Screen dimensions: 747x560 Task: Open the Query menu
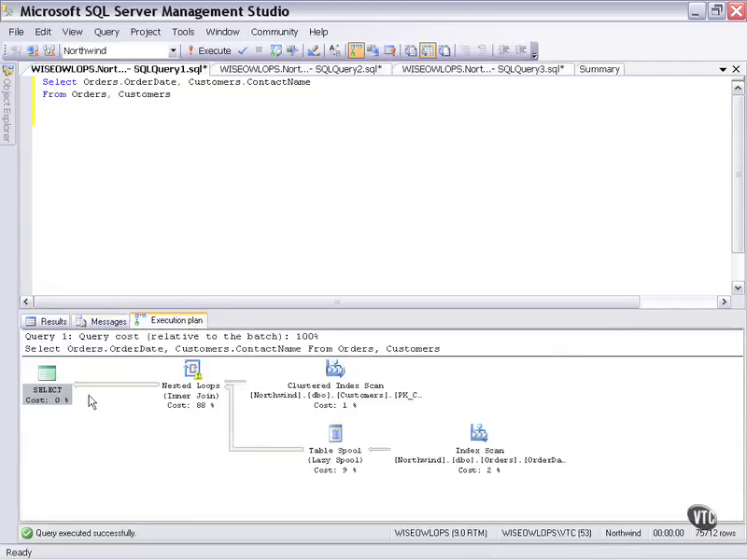pyautogui.click(x=106, y=32)
